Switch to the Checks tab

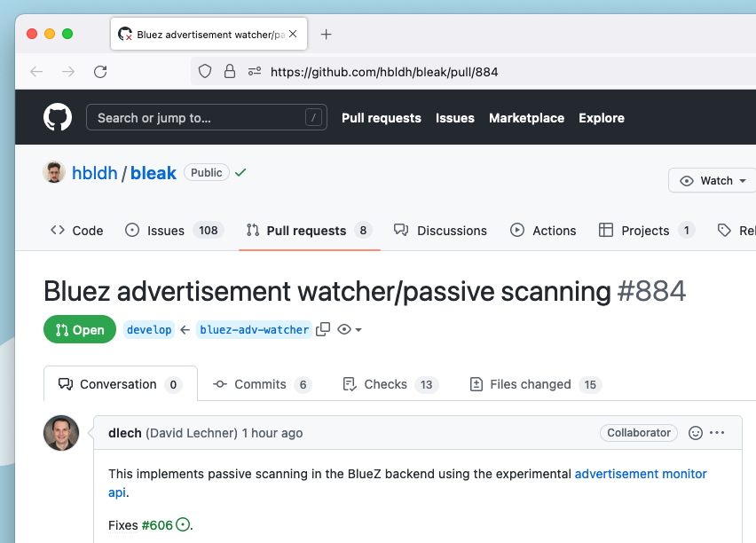click(390, 384)
